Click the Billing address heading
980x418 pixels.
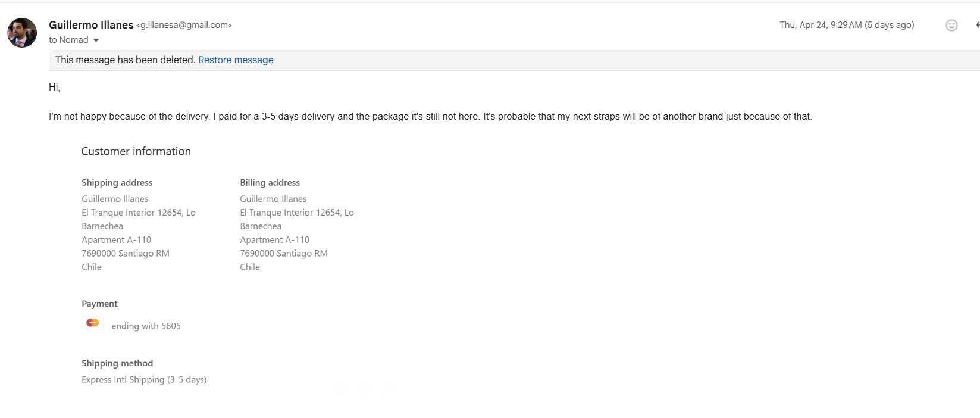[270, 183]
